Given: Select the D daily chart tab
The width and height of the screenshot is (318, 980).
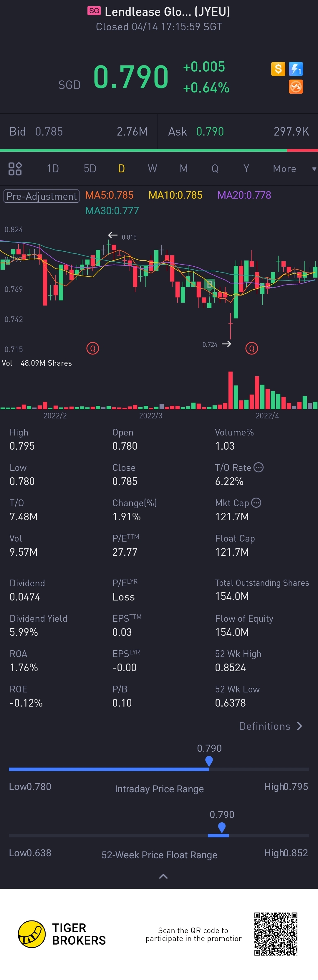Looking at the screenshot, I should 121,169.
